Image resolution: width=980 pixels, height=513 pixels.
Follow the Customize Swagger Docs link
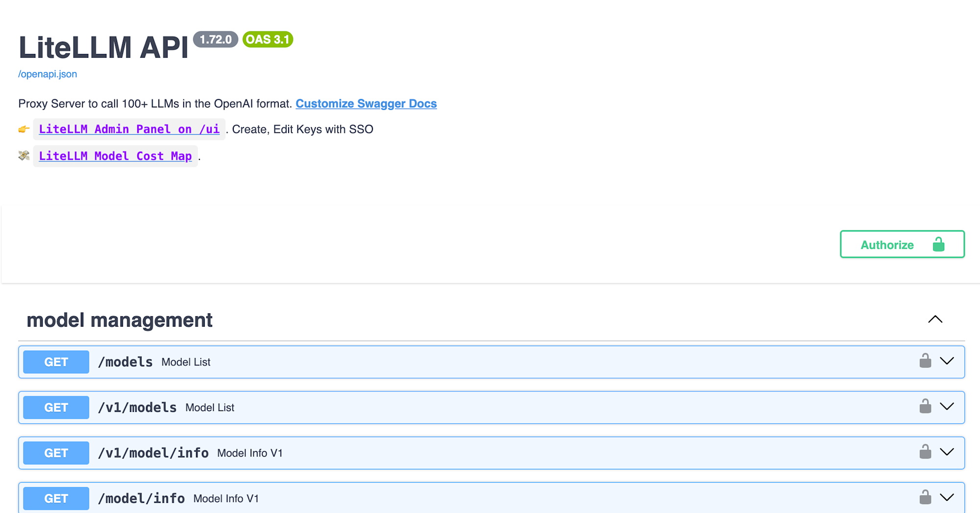366,103
